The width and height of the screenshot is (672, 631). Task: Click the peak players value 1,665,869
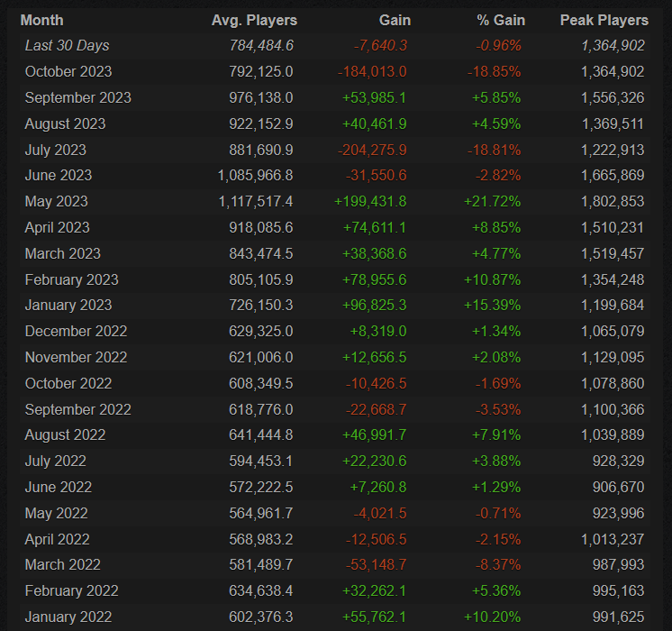tap(613, 176)
